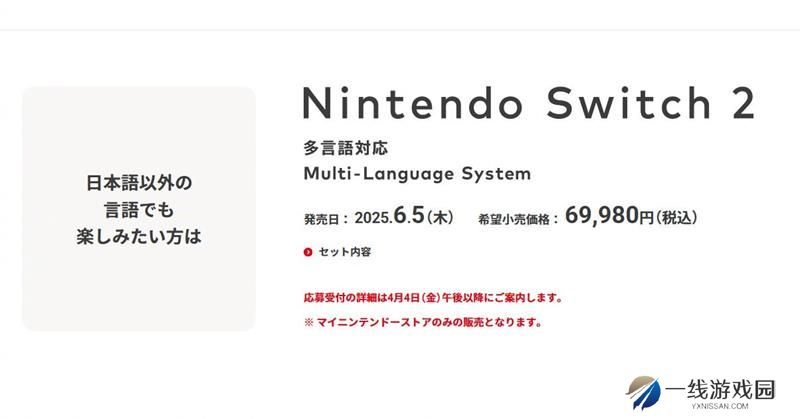Click the (税込) tax-included label

[676, 218]
